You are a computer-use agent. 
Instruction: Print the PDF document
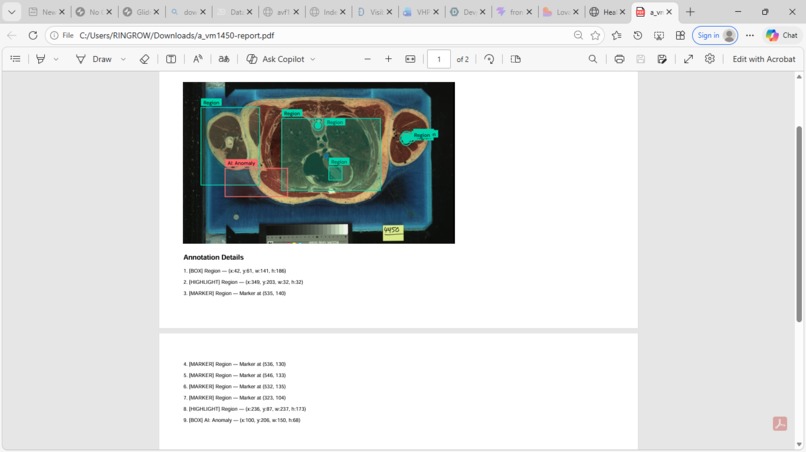(x=619, y=59)
